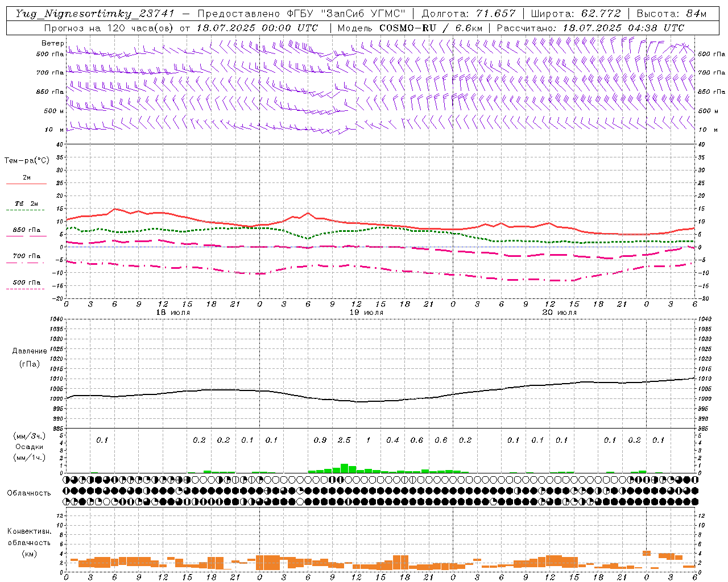Click the '19 июля' date label
This screenshot has height=582, width=728.
pos(366,313)
